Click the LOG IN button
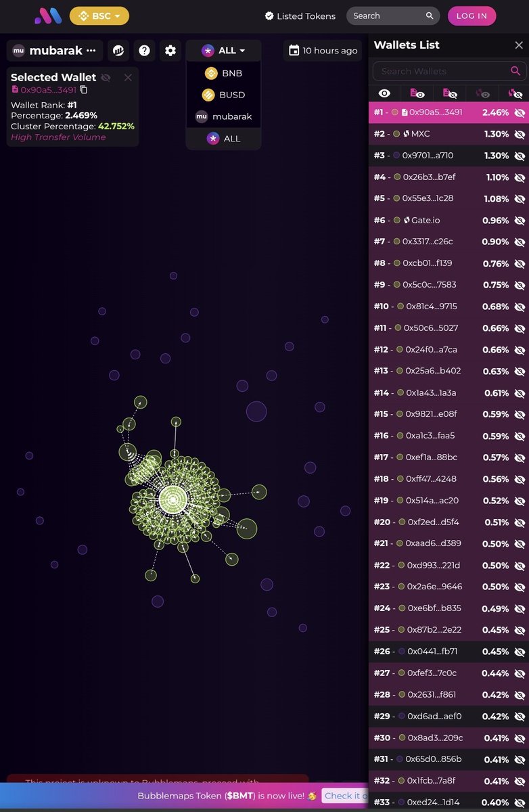 tap(471, 16)
